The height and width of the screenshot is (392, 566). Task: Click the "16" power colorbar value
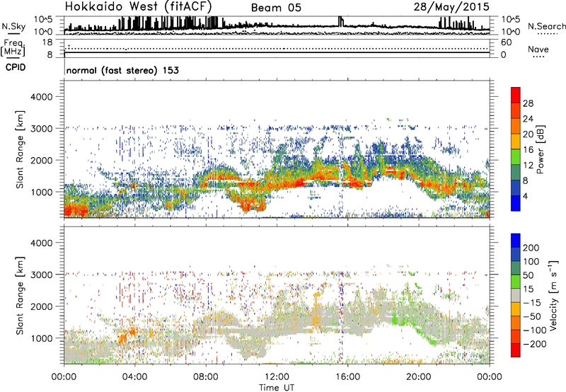528,150
